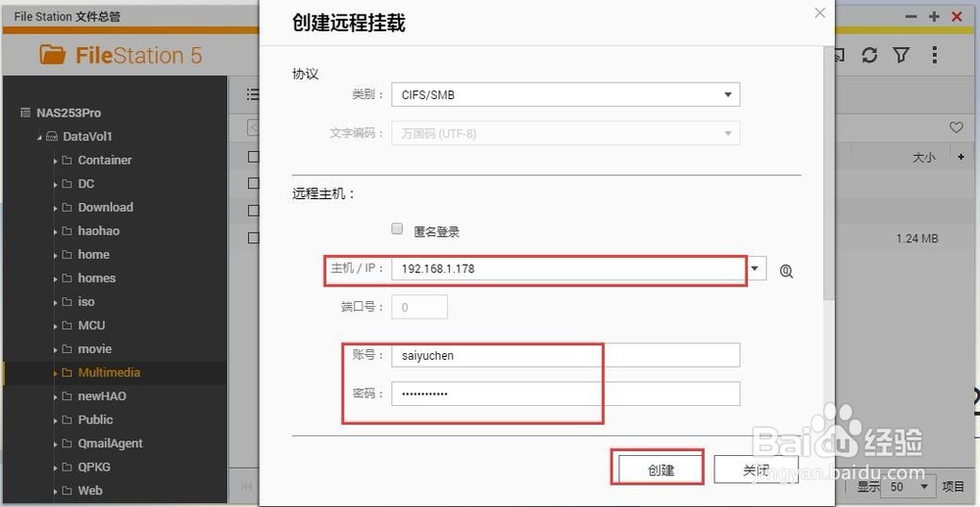Select the home folder in tree
Screen dimensions: 980x507
click(x=94, y=254)
